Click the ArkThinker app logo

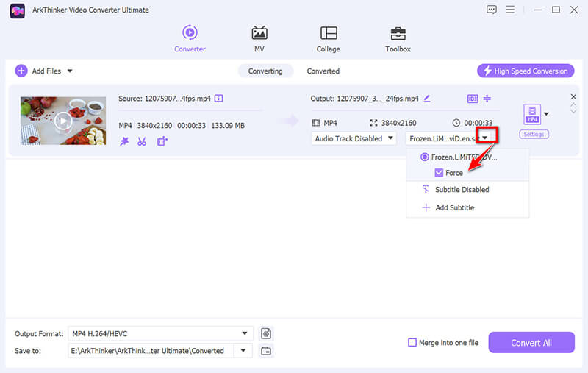(17, 10)
